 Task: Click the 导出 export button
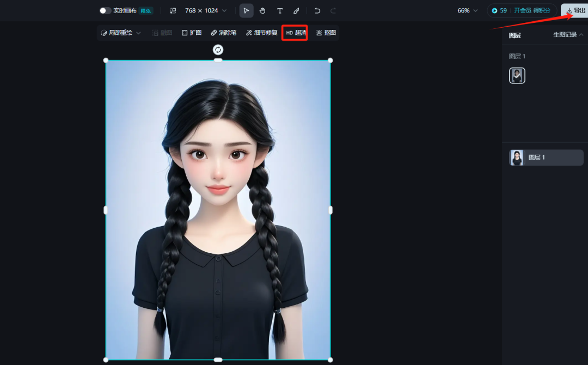tap(572, 10)
